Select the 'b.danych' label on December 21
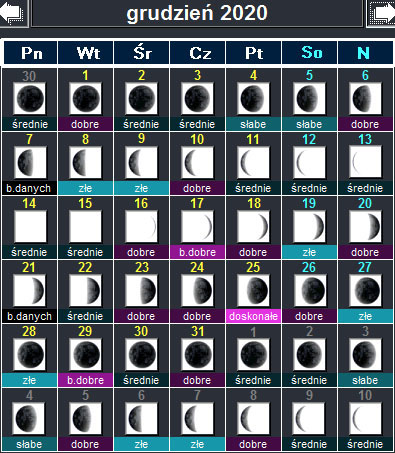 click(29, 316)
